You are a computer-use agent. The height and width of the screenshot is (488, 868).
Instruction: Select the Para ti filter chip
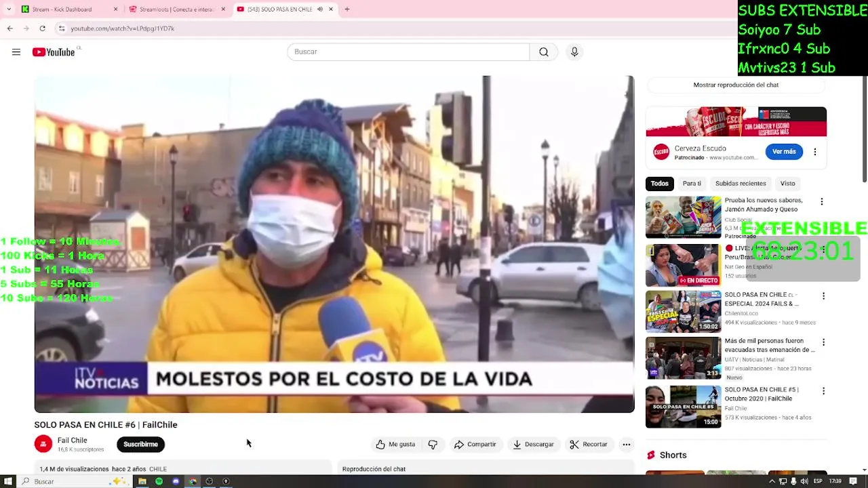coord(692,184)
